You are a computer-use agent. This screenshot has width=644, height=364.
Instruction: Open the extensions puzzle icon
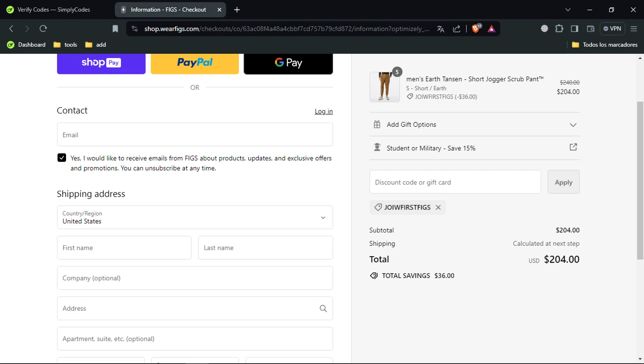pos(559,29)
